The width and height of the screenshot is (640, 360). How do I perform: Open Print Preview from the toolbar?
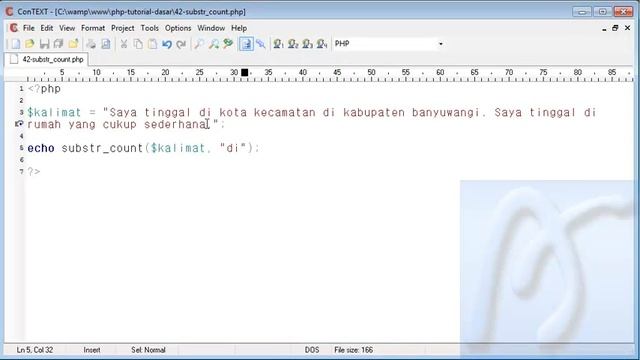(x=106, y=44)
